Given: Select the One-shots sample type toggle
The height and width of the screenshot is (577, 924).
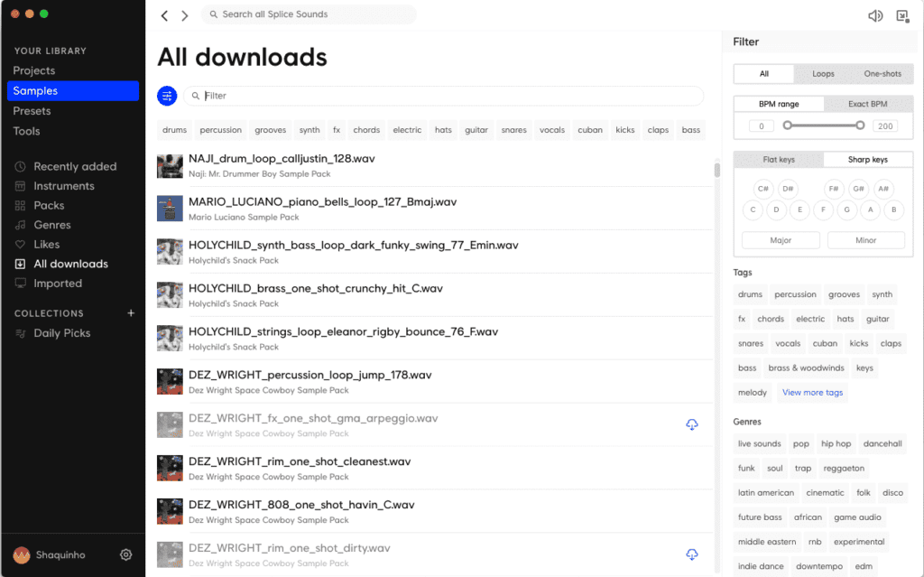Looking at the screenshot, I should [x=882, y=74].
